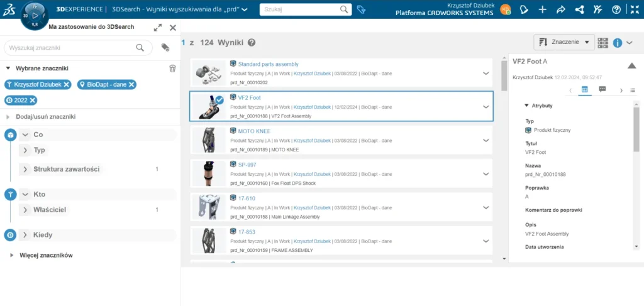This screenshot has width=644, height=306.
Task: Click the Kto category person icon
Action: click(x=10, y=194)
